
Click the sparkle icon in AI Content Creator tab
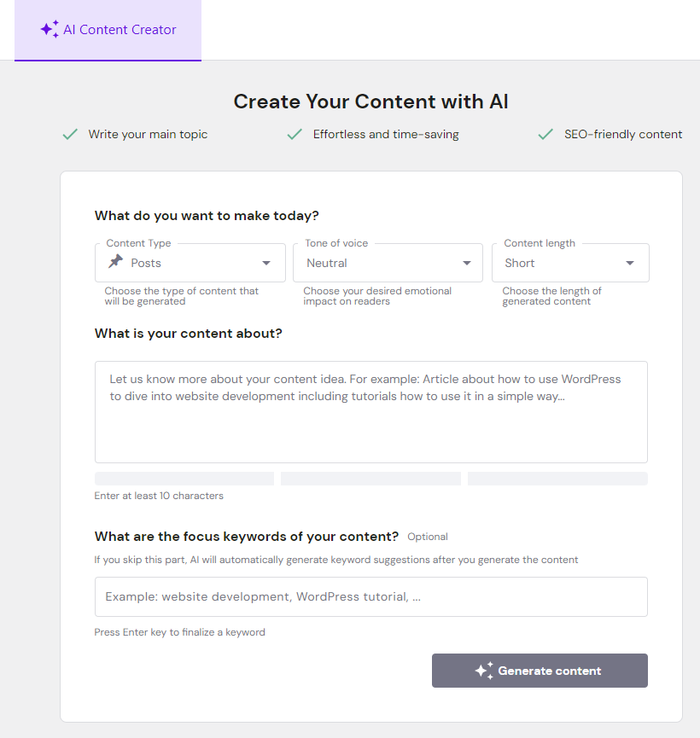[x=50, y=29]
